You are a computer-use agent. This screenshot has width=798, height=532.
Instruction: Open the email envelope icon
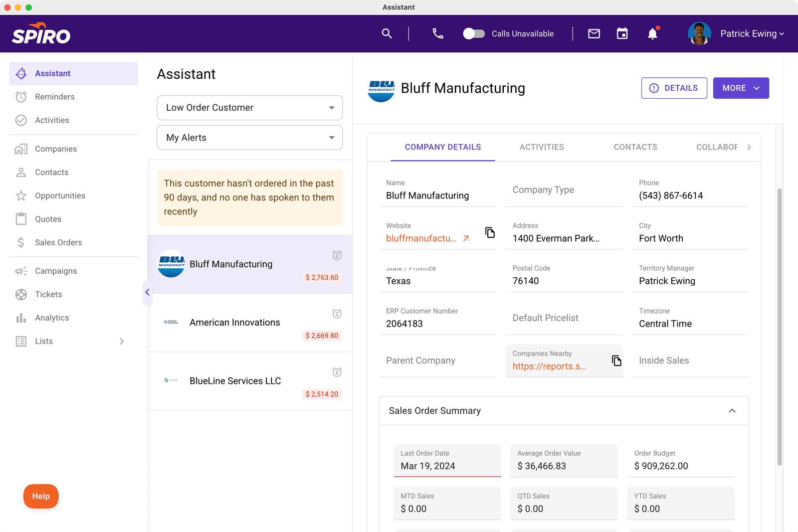594,33
